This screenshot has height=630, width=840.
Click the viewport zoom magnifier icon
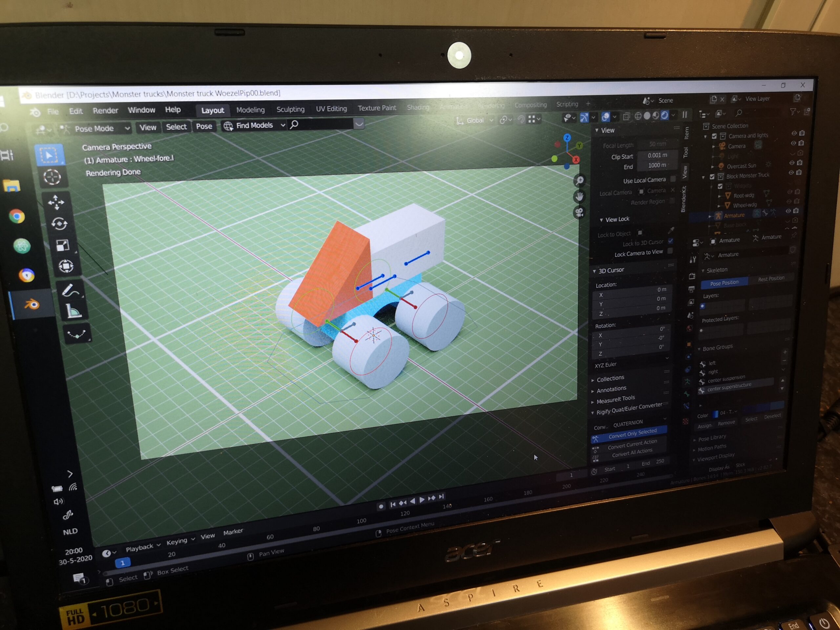579,180
